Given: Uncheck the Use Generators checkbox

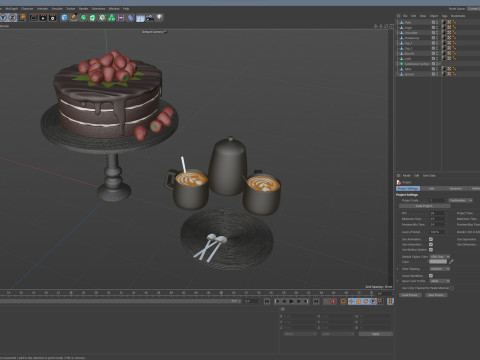Looking at the screenshot, I should tap(431, 244).
